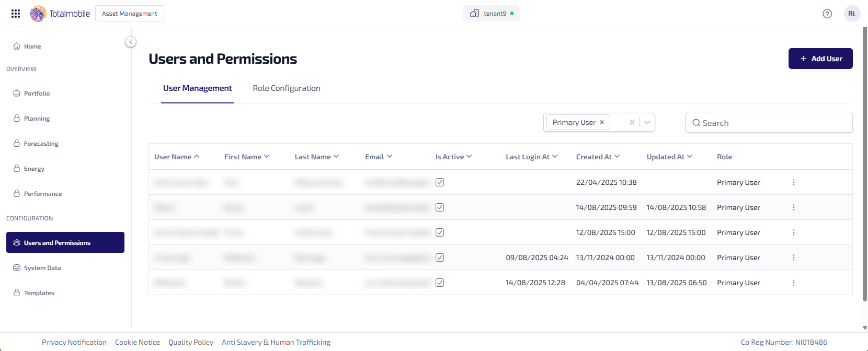Screen dimensions: 868x351
Task: Open System Data in the sidebar
Action: (x=42, y=268)
